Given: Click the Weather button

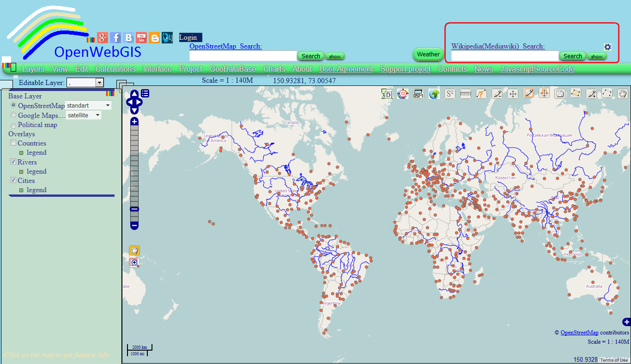Looking at the screenshot, I should [x=427, y=54].
